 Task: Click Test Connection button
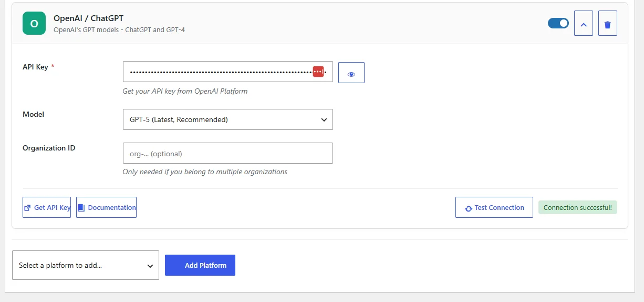tap(494, 207)
